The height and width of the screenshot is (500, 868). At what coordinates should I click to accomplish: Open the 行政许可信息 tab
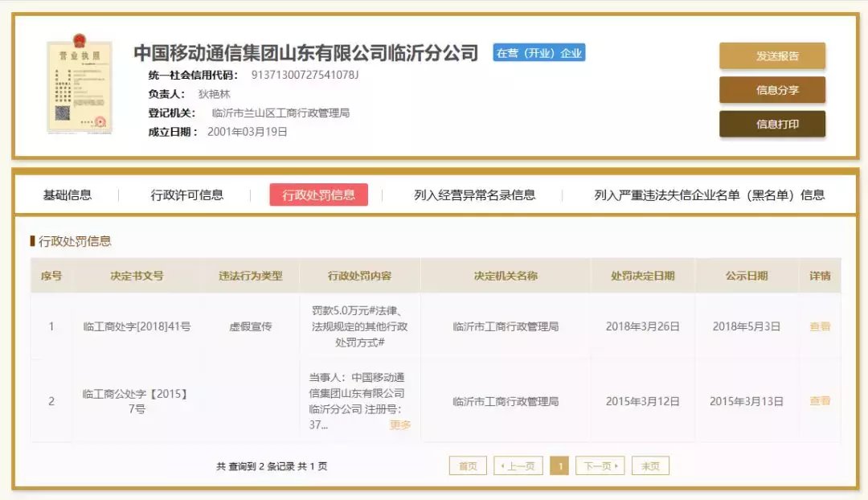[x=187, y=195]
